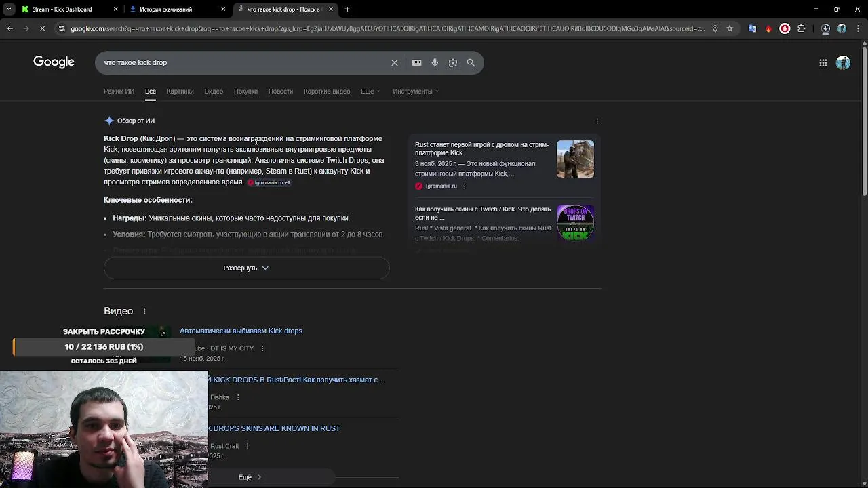The image size is (868, 488).
Task: Expand AI overview with Развернуть
Action: click(x=247, y=268)
